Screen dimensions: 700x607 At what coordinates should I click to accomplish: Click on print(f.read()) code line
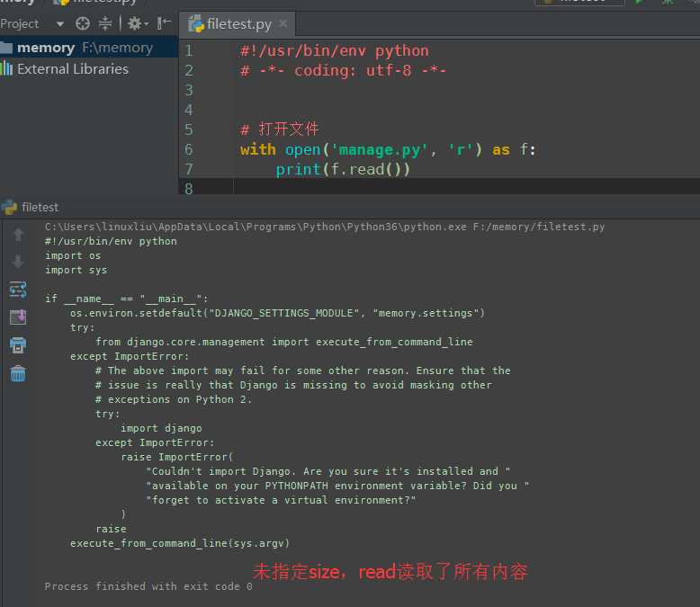coord(343,170)
